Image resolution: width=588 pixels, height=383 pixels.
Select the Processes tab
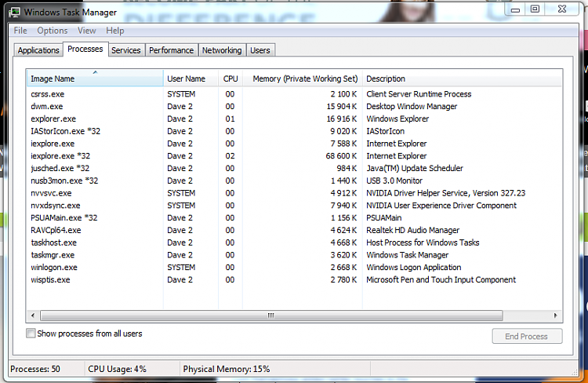[85, 49]
